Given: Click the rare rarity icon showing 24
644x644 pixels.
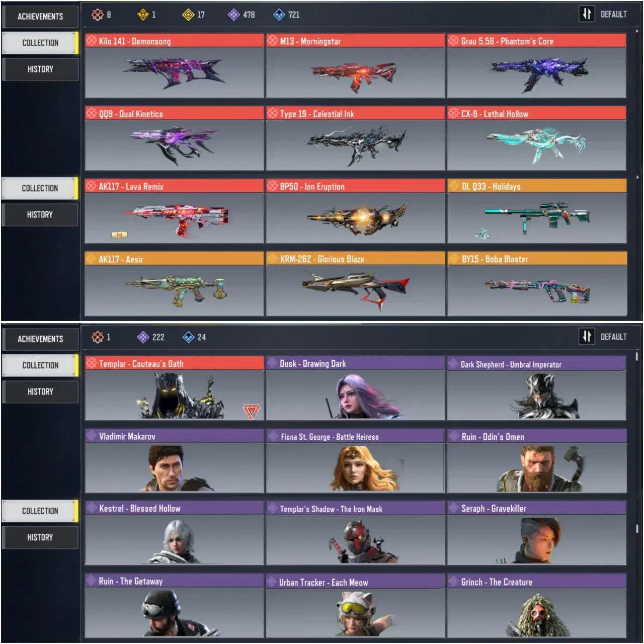Looking at the screenshot, I should (188, 337).
